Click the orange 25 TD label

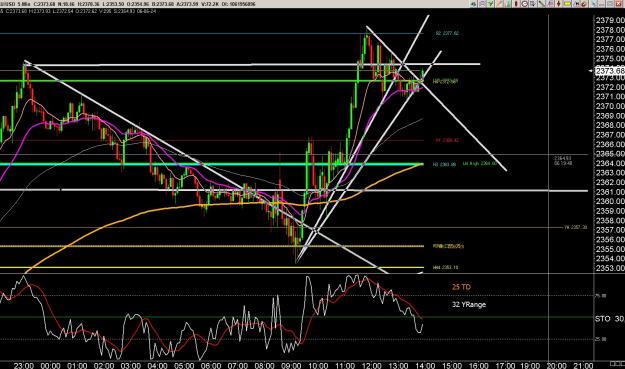point(461,287)
